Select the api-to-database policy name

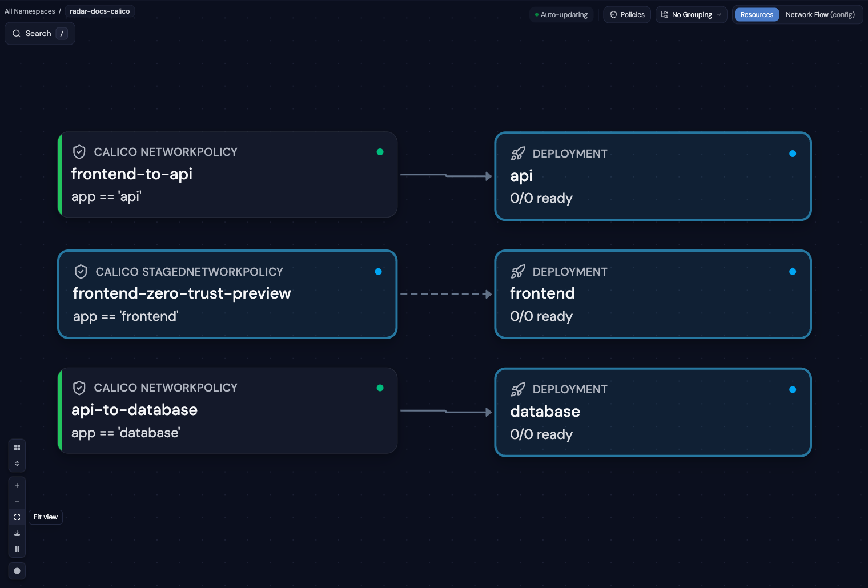(x=135, y=410)
